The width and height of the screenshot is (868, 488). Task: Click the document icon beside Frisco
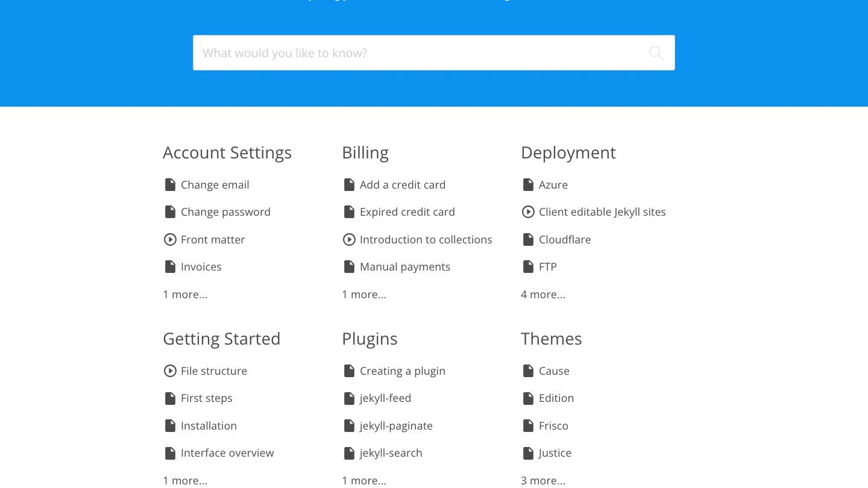pyautogui.click(x=528, y=426)
